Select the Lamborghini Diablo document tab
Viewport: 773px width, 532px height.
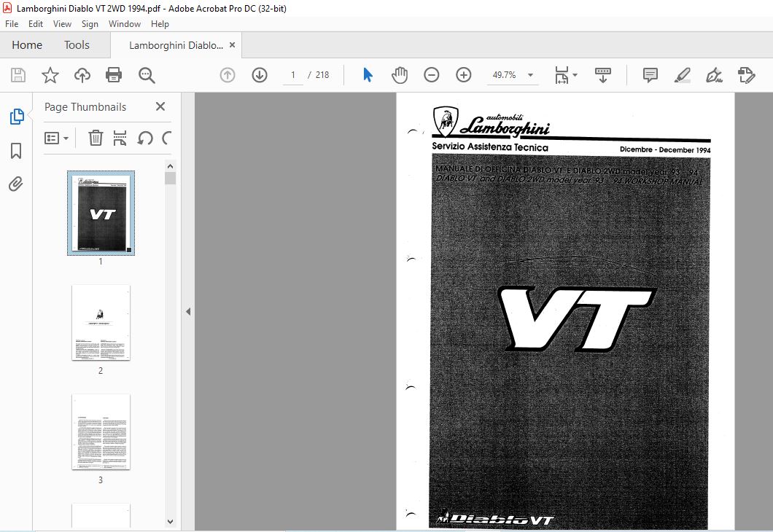176,45
